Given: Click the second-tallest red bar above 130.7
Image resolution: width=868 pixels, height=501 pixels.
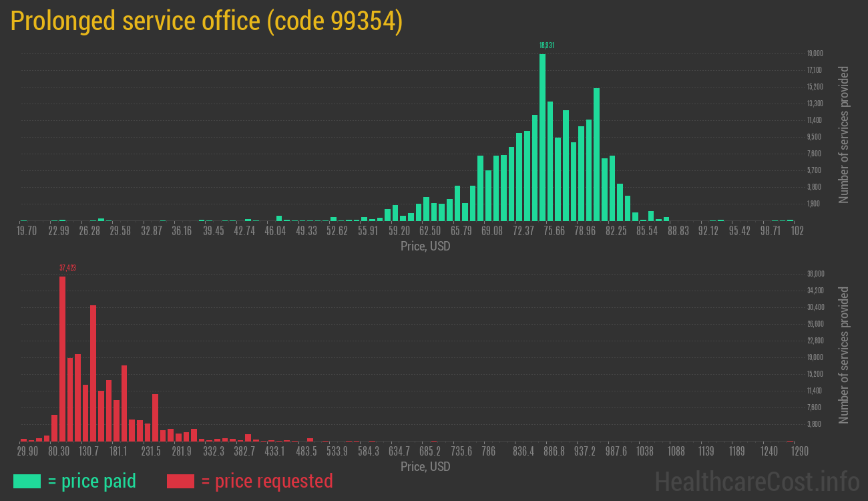Looking at the screenshot, I should 93,373.
